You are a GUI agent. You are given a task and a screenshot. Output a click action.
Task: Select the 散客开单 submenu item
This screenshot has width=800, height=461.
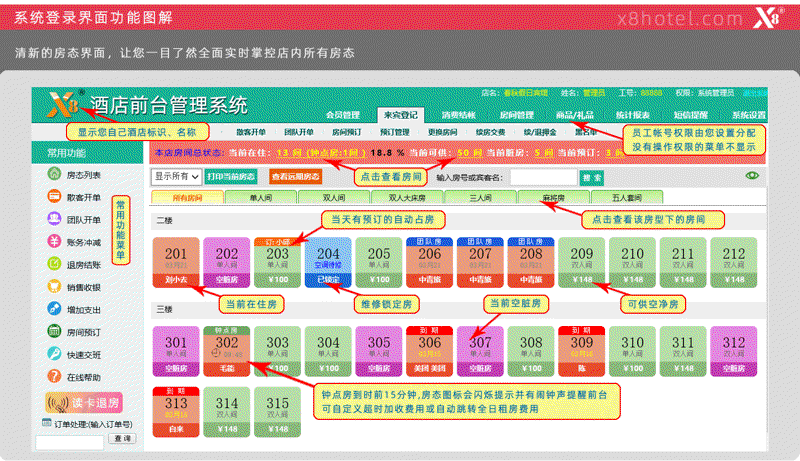[x=251, y=132]
